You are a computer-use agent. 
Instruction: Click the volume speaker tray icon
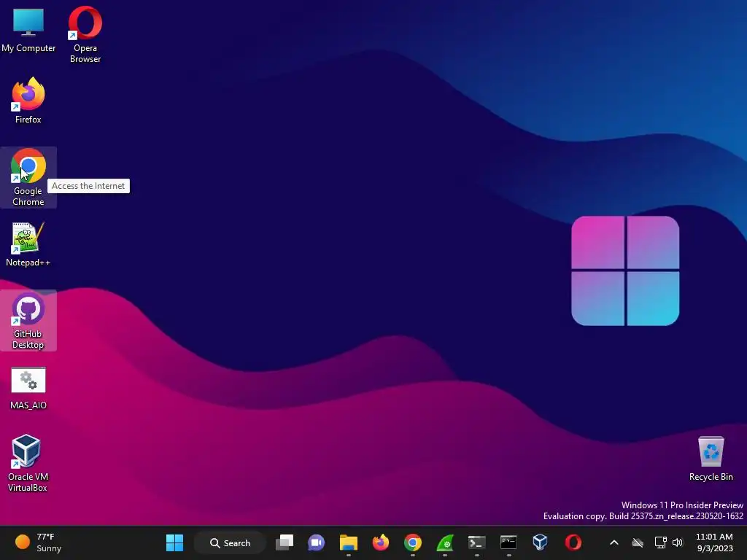coord(678,542)
